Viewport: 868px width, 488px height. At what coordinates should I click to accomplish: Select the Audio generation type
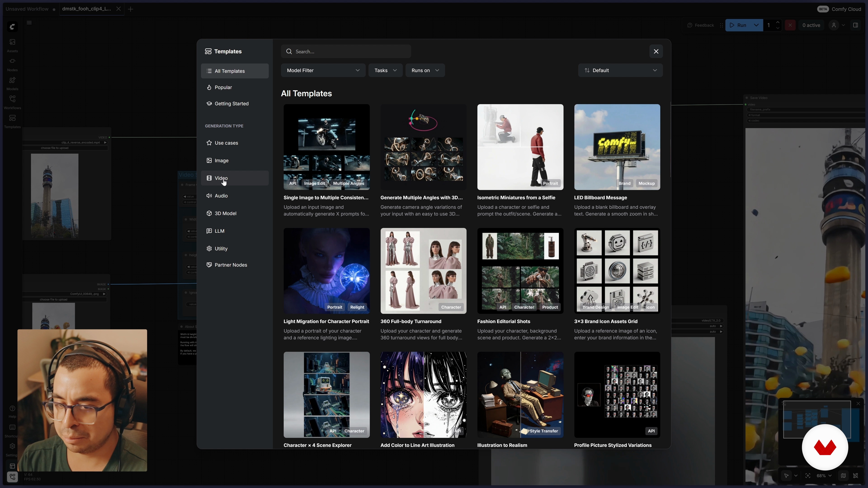pyautogui.click(x=235, y=196)
